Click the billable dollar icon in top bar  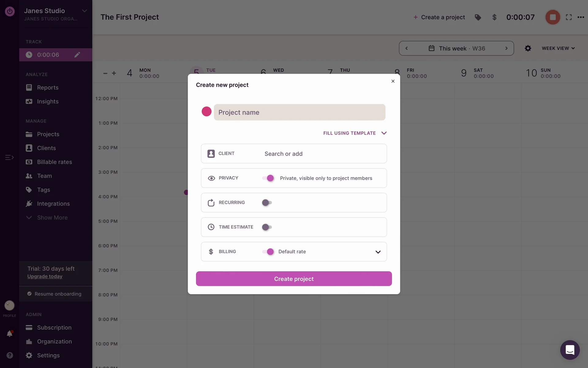494,17
